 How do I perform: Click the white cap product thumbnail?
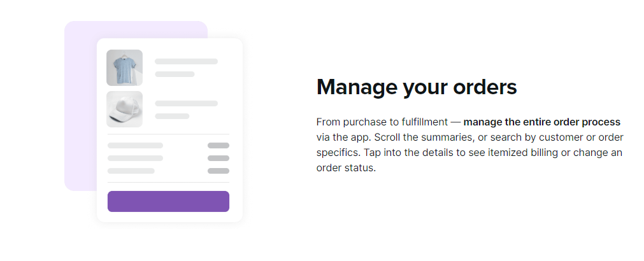pyautogui.click(x=124, y=109)
